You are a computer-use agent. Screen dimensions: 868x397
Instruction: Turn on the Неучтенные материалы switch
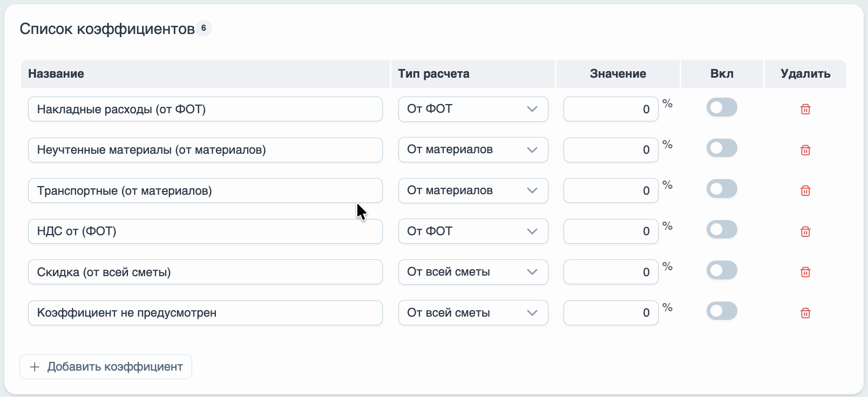722,148
